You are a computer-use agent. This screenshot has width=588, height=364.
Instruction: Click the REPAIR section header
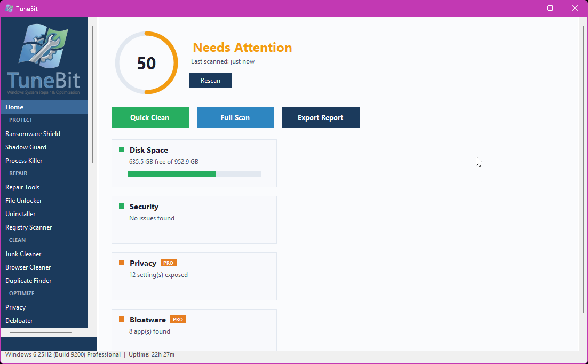click(18, 173)
